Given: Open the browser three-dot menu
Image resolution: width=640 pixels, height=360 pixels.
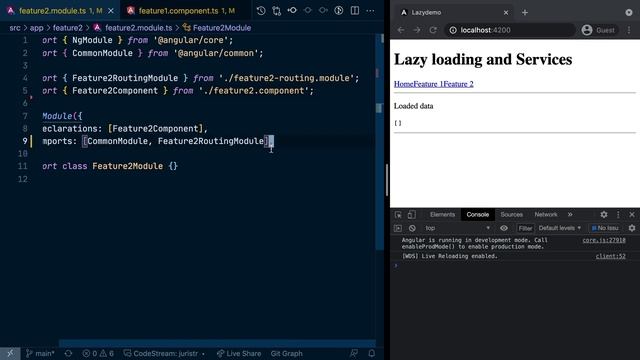Looking at the screenshot, I should (x=629, y=30).
